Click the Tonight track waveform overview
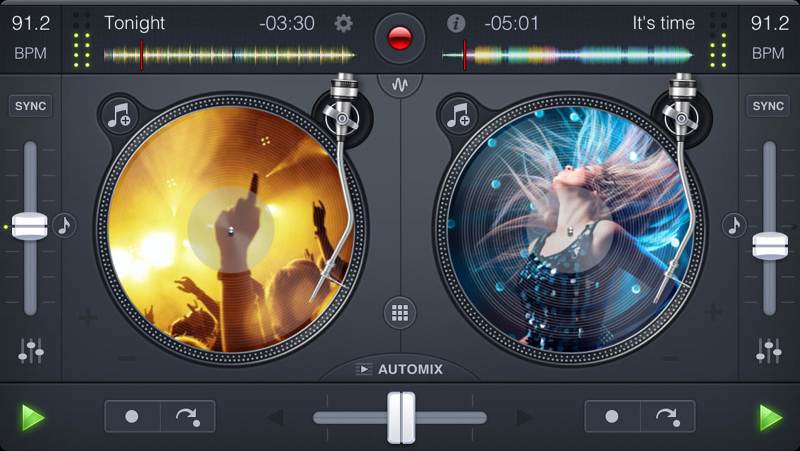800x451 pixels. tap(230, 55)
